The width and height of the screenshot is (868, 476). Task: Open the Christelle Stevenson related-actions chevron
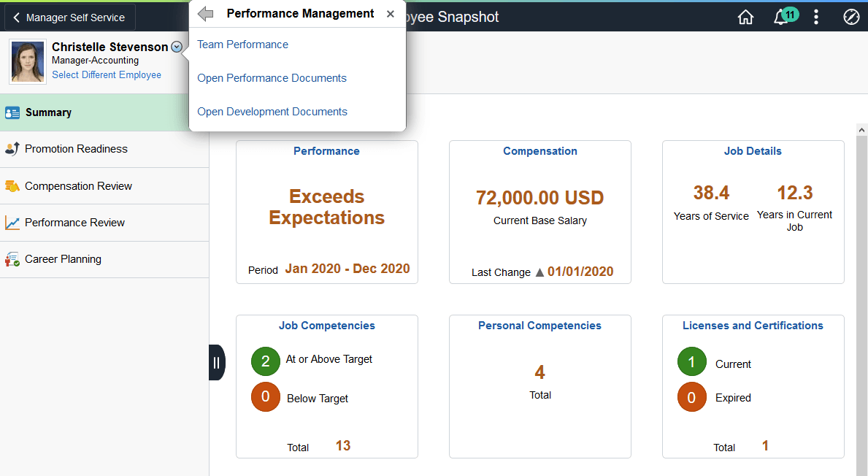176,46
